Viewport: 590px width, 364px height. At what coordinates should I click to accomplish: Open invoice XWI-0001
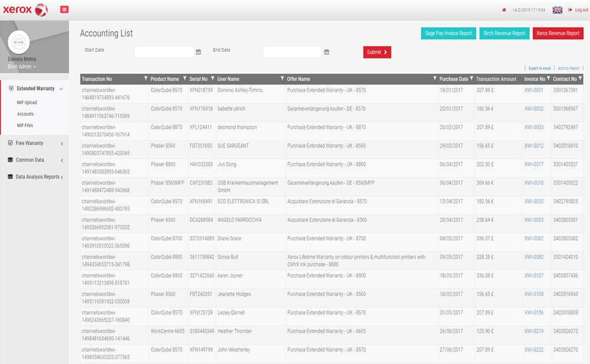[534, 90]
